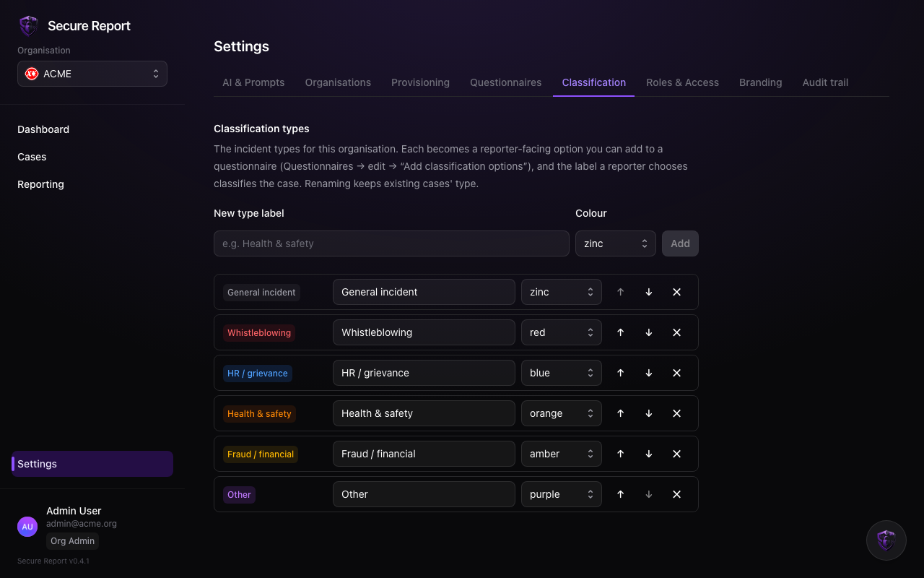Click the Admin User name
The image size is (924, 578).
click(74, 511)
